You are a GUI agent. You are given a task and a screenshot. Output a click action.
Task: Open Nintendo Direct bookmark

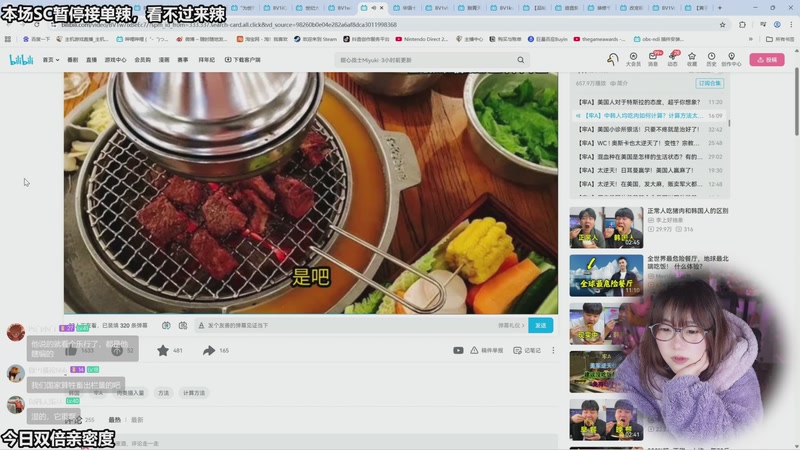pos(422,39)
